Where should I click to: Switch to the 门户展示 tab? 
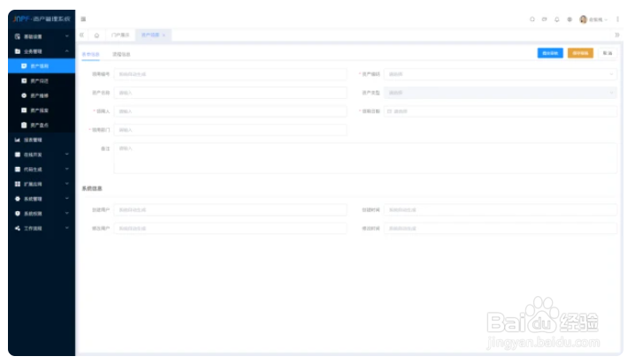120,35
